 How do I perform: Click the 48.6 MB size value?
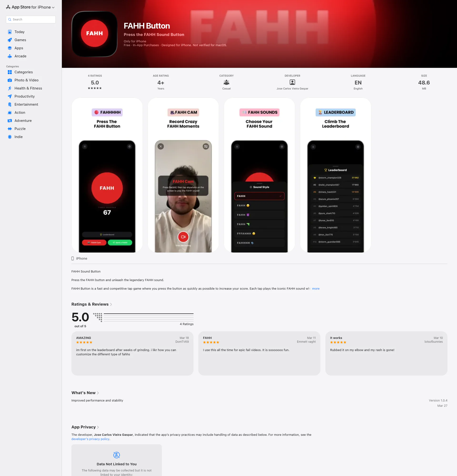tap(424, 83)
